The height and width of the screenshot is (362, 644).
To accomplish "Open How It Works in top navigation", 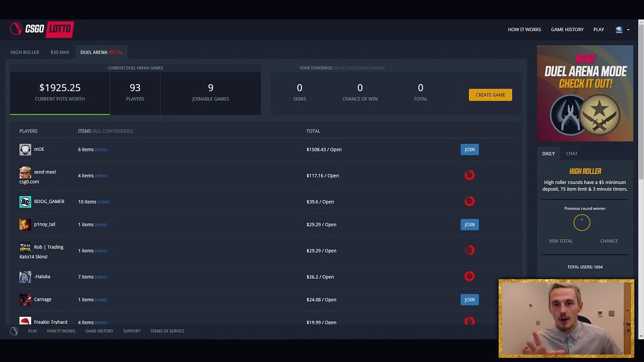I will 524,30.
